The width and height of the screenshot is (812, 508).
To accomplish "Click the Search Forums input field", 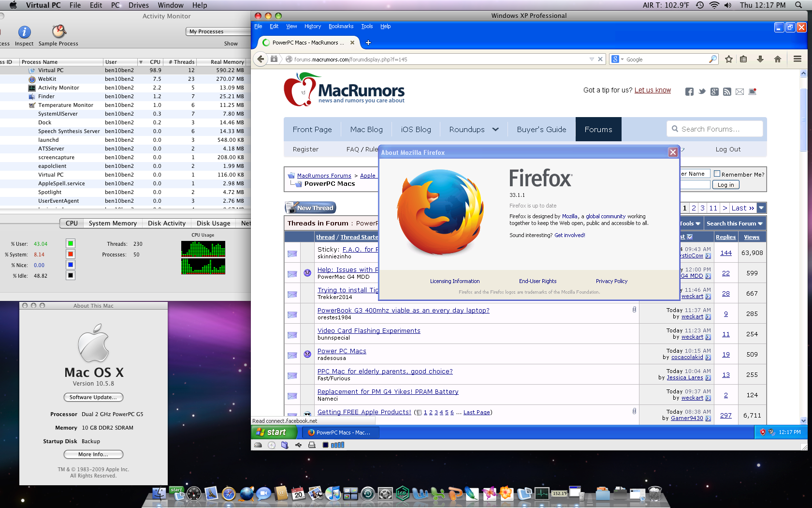I will (714, 129).
